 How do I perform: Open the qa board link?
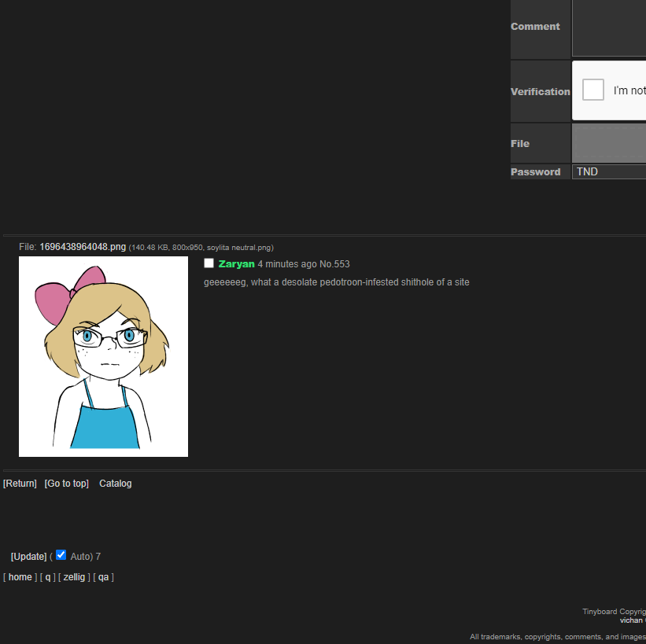pyautogui.click(x=103, y=577)
